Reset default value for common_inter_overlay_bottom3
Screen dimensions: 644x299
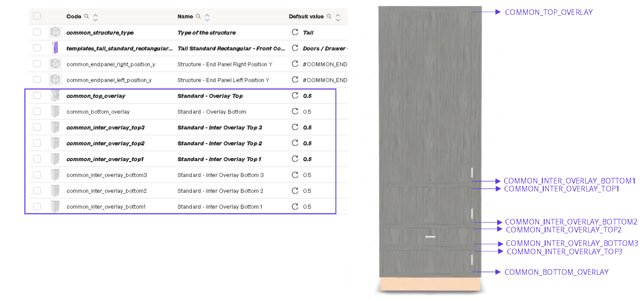click(295, 175)
